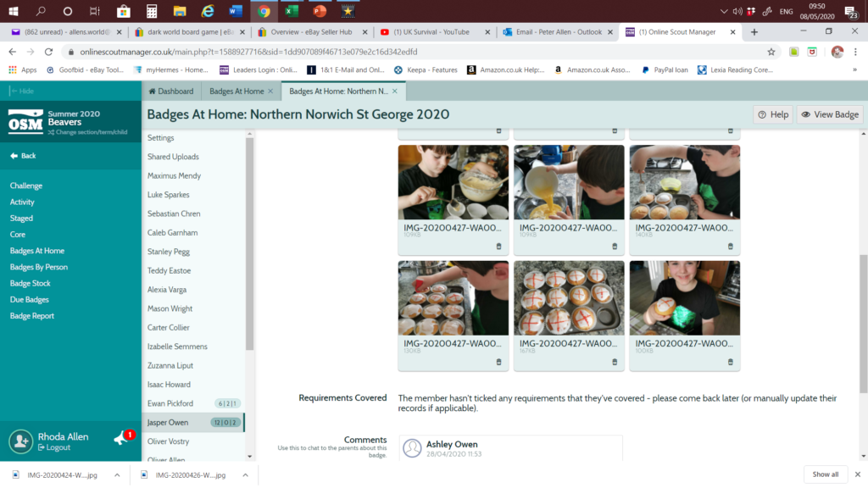868x488 pixels.
Task: Go Back in OSM sidebar
Action: [x=23, y=156]
